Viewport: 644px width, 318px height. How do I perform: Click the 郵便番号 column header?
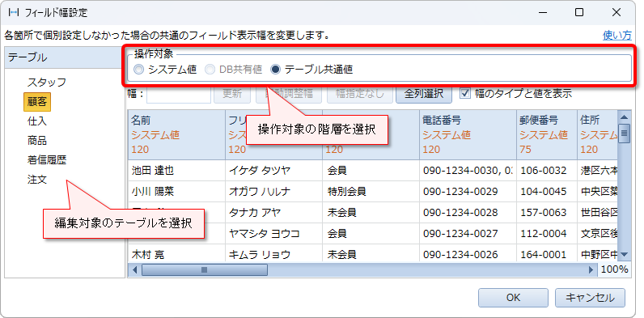pyautogui.click(x=547, y=135)
